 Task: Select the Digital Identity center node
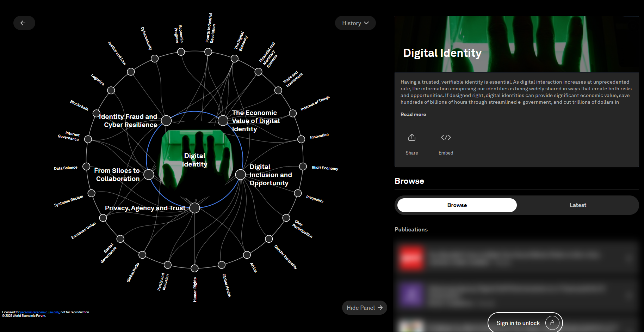pos(194,160)
